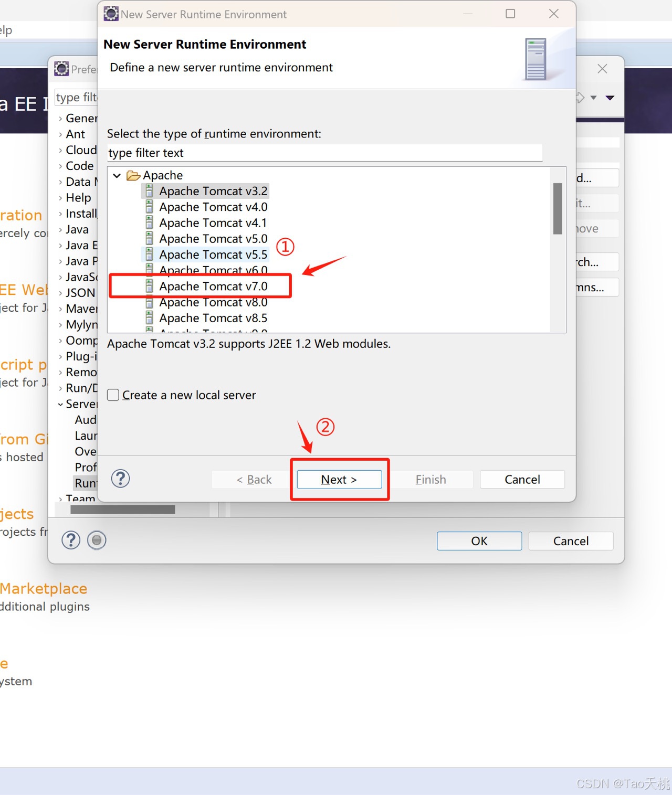672x795 pixels.
Task: Choose the Apache Tomcat v3.2 entry
Action: (213, 191)
